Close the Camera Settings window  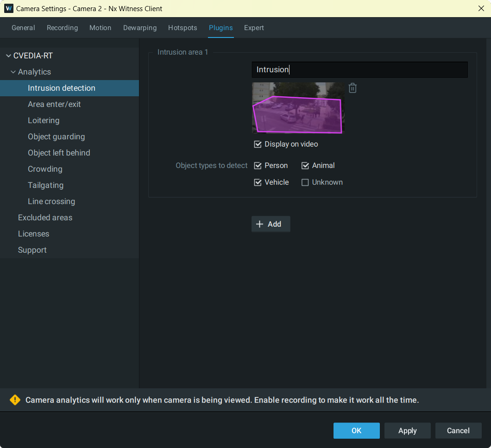481,8
